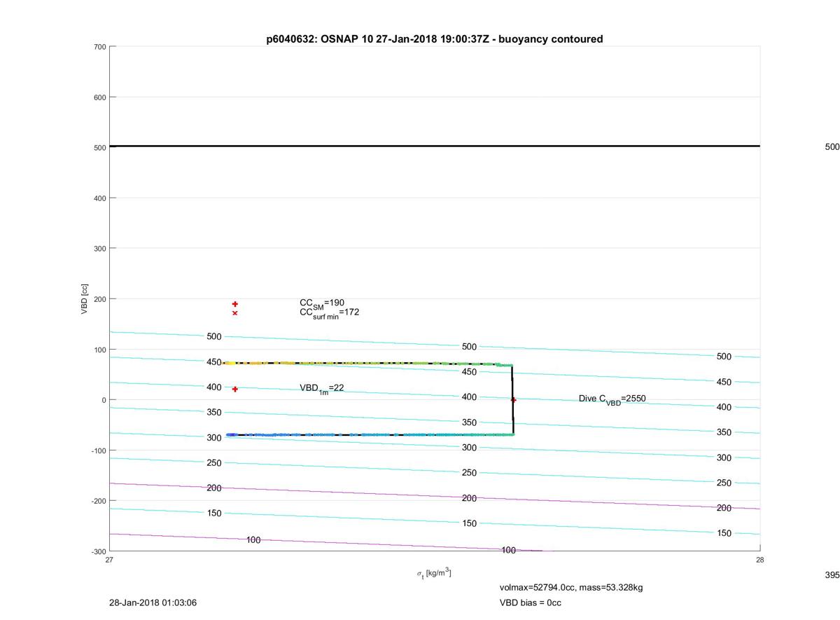Click the red plus marker beside CC SM=190
The width and height of the screenshot is (840, 620).
[x=235, y=304]
